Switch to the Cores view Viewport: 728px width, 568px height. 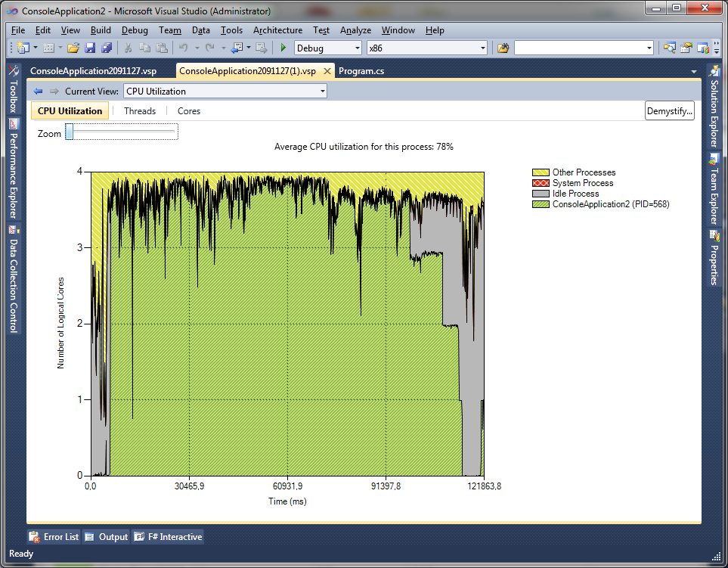[x=189, y=111]
